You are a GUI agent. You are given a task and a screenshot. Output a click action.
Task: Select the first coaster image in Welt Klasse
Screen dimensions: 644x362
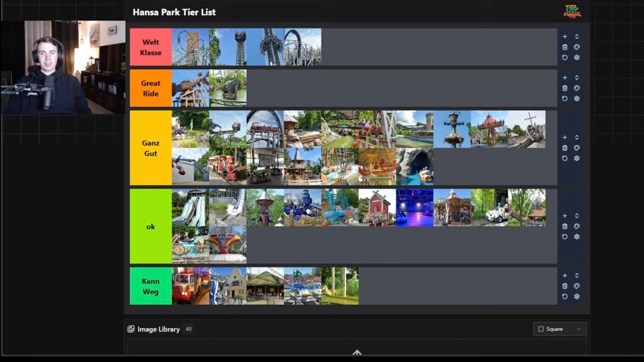click(x=191, y=47)
